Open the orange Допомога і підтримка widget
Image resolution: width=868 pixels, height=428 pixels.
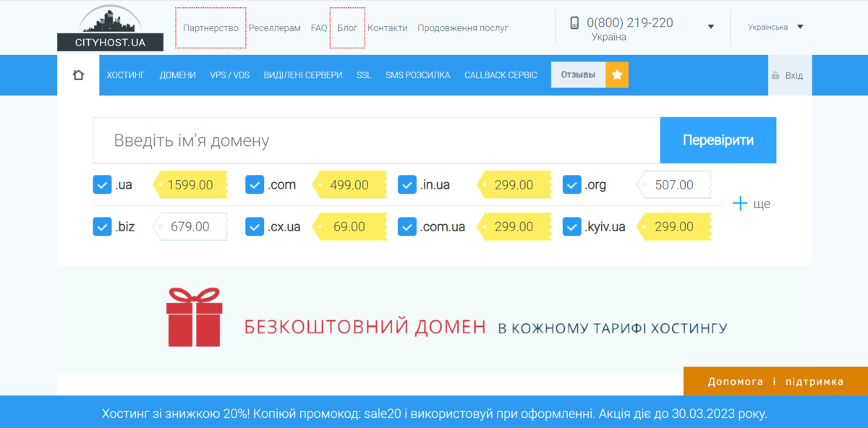click(775, 382)
